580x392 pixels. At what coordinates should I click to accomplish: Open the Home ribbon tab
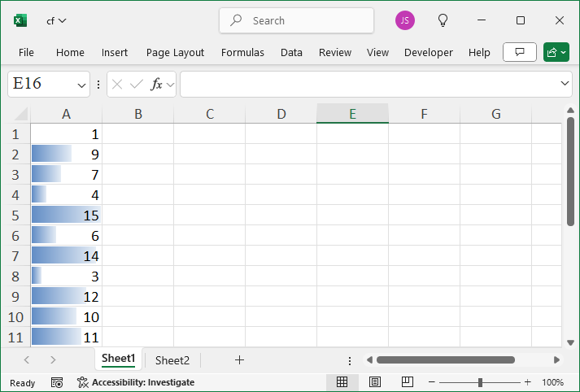(x=70, y=53)
